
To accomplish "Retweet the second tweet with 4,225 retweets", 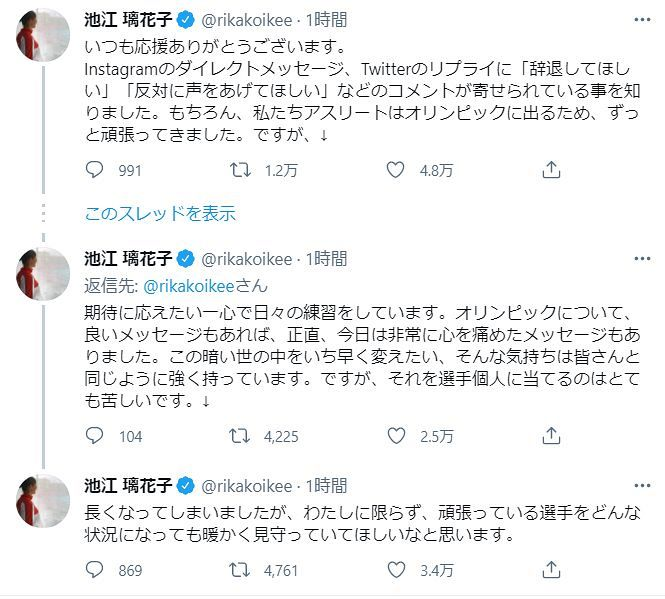I will click(242, 436).
